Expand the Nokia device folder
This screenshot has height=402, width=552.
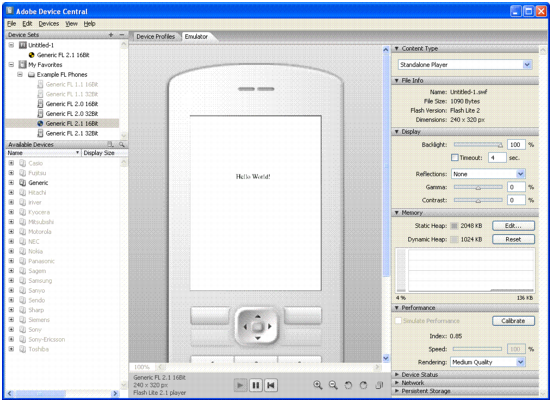pyautogui.click(x=11, y=251)
